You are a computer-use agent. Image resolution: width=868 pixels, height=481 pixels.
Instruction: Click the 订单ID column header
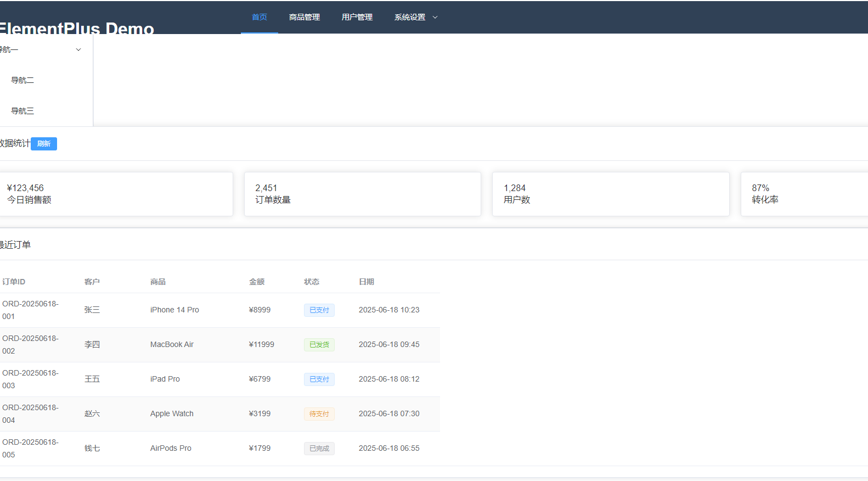pyautogui.click(x=14, y=282)
